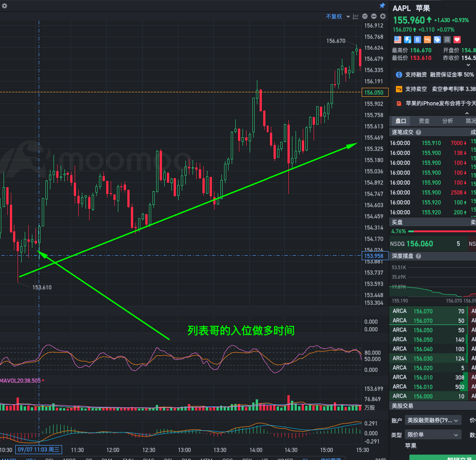This screenshot has height=460, width=476.
Task: Click the gray notes icon
Action: coord(447,40)
